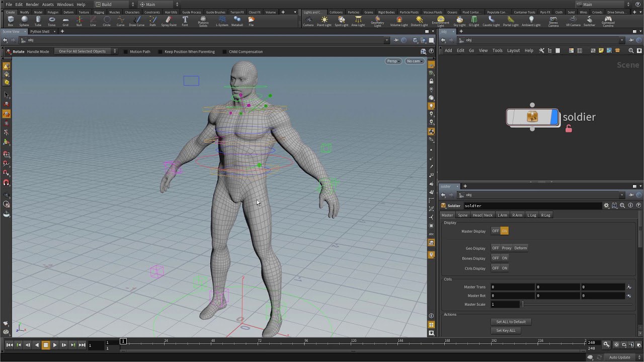The image size is (644, 362).
Task: Select the L-System shelf tool
Action: [x=222, y=21]
